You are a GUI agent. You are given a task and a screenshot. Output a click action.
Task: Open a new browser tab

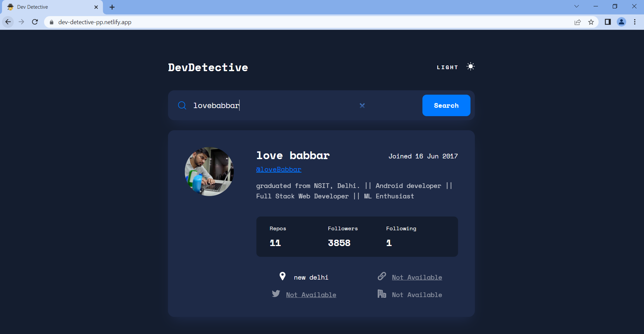coord(112,7)
